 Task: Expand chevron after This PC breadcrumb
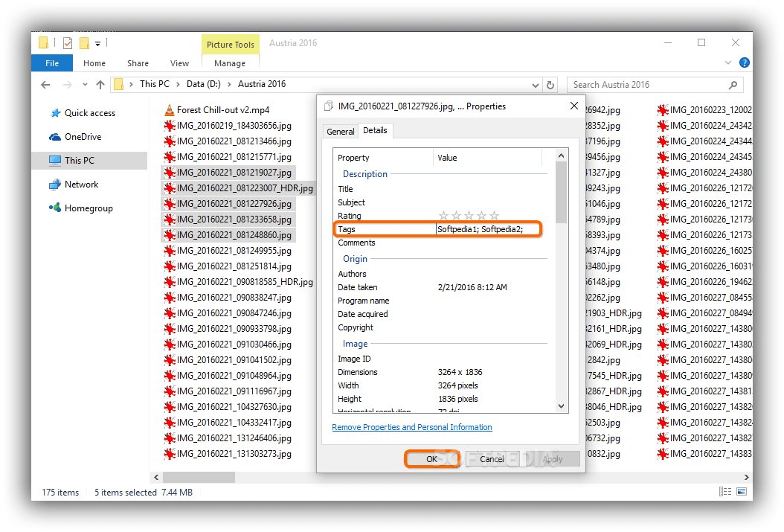(178, 85)
